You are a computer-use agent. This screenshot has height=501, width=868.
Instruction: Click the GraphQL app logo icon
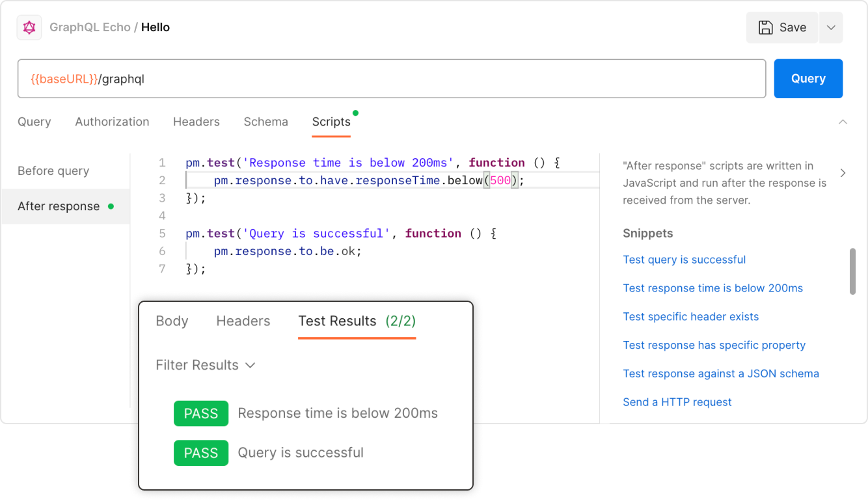pos(29,27)
